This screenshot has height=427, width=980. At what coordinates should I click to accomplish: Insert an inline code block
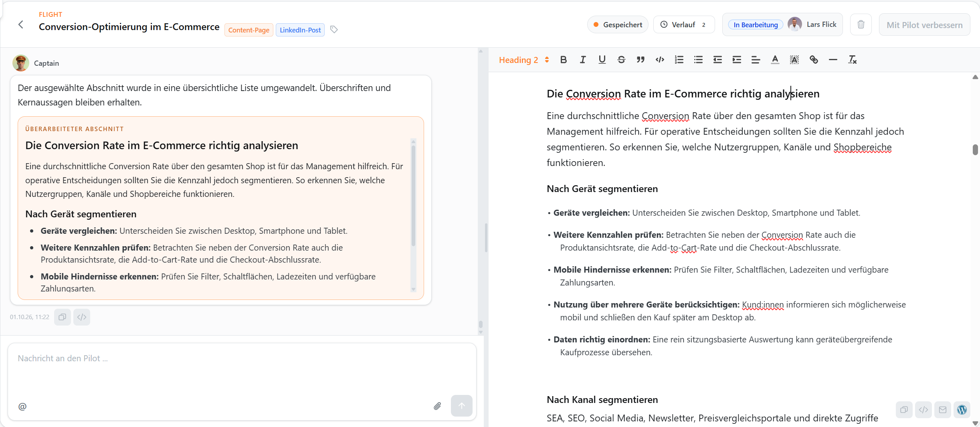660,60
